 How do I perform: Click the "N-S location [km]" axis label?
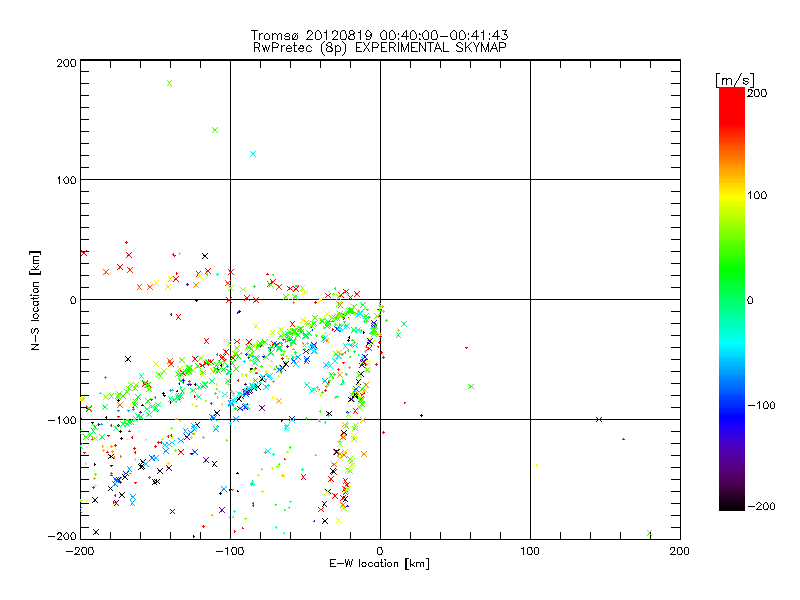point(35,300)
